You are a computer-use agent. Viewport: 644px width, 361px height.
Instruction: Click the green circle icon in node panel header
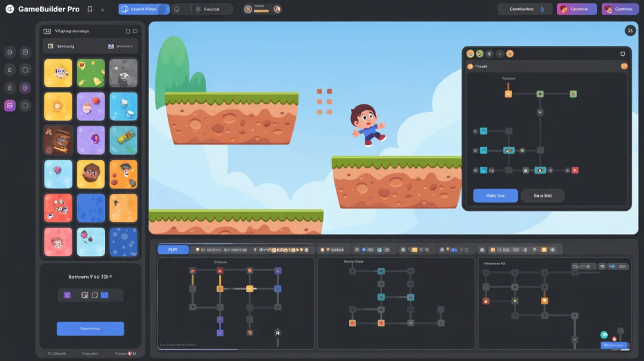pyautogui.click(x=479, y=54)
